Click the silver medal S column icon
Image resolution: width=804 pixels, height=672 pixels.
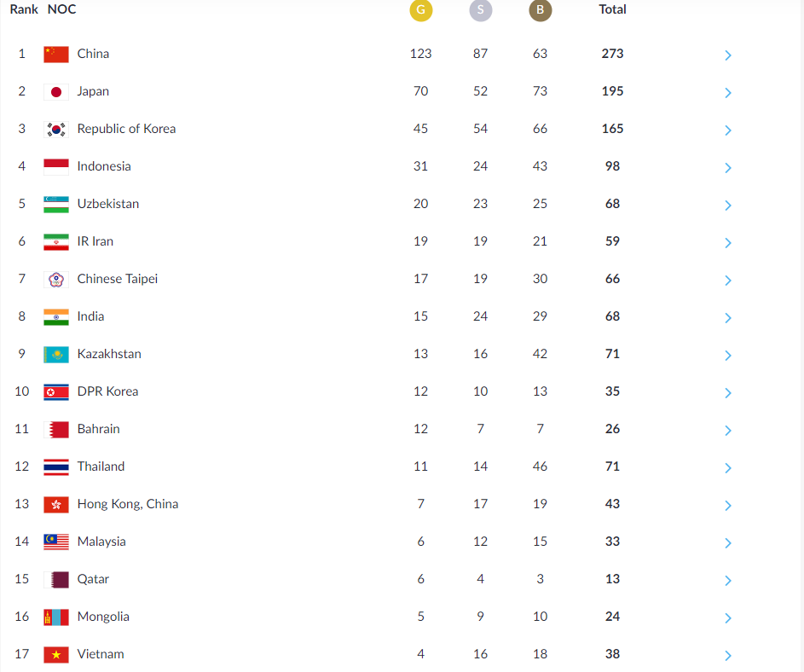click(x=480, y=10)
